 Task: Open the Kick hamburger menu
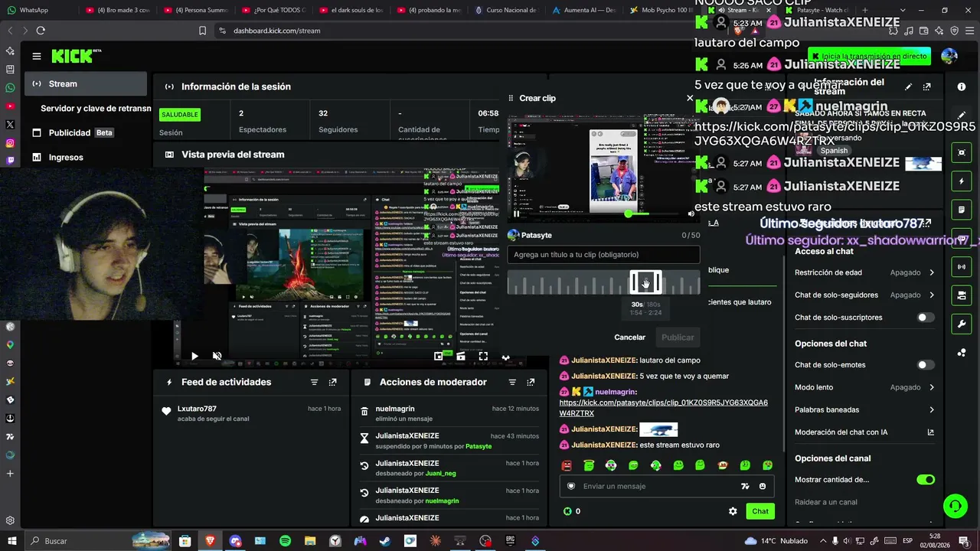36,56
